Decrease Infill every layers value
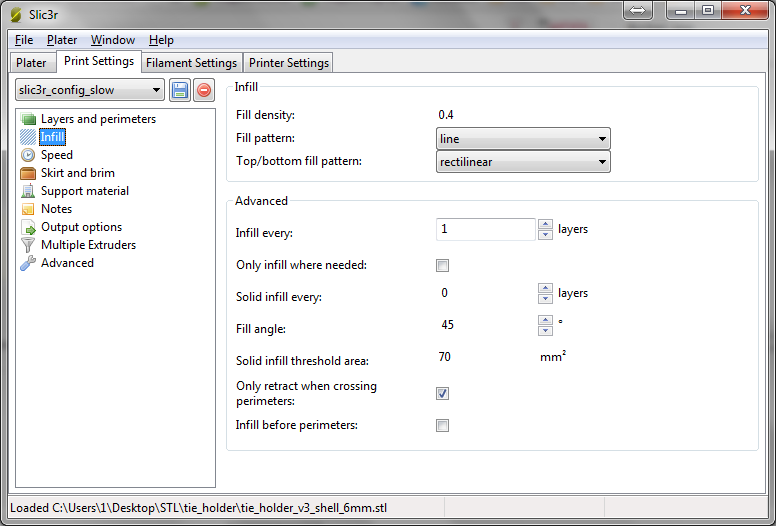 point(545,235)
